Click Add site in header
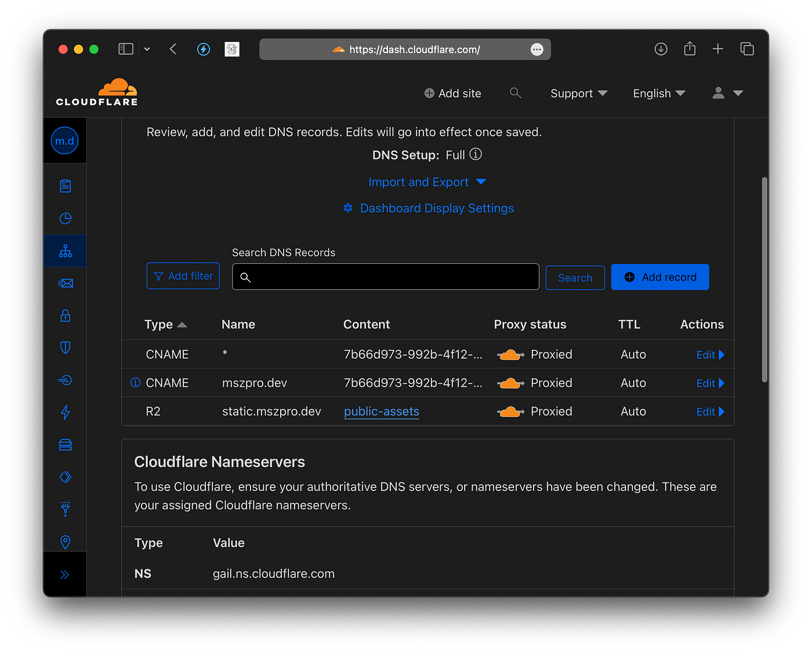The image size is (812, 654). (452, 93)
